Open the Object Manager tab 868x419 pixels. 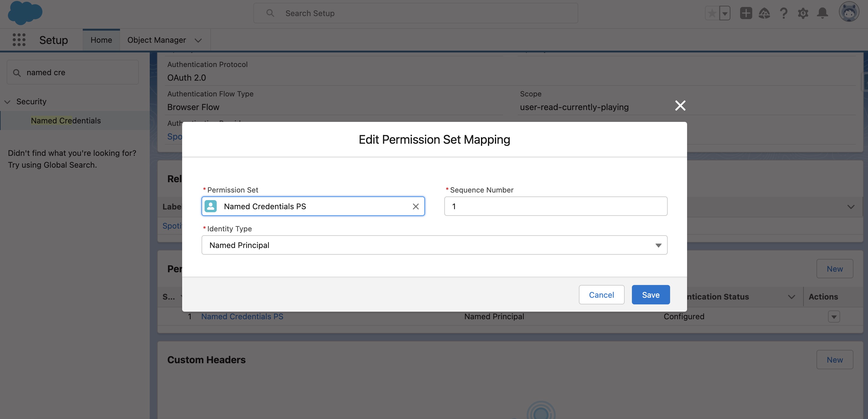coord(156,40)
